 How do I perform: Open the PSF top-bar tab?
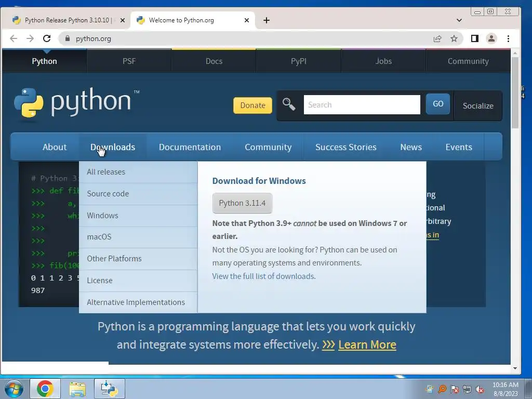coord(129,61)
